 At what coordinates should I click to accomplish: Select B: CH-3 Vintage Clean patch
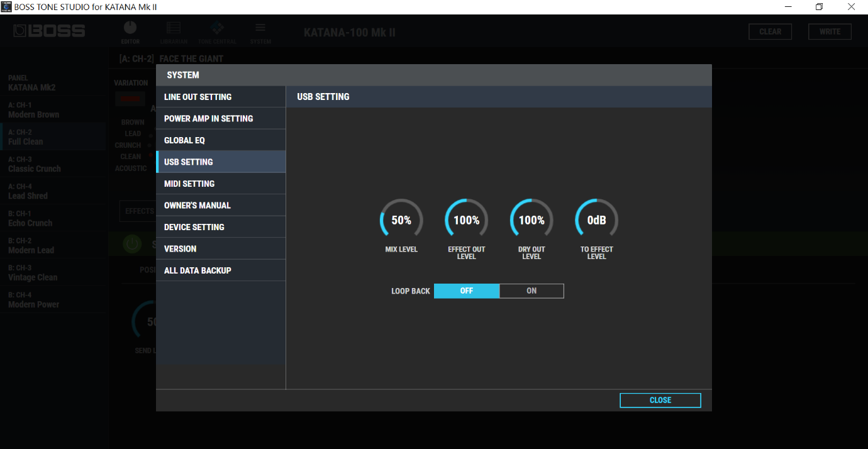[53, 272]
